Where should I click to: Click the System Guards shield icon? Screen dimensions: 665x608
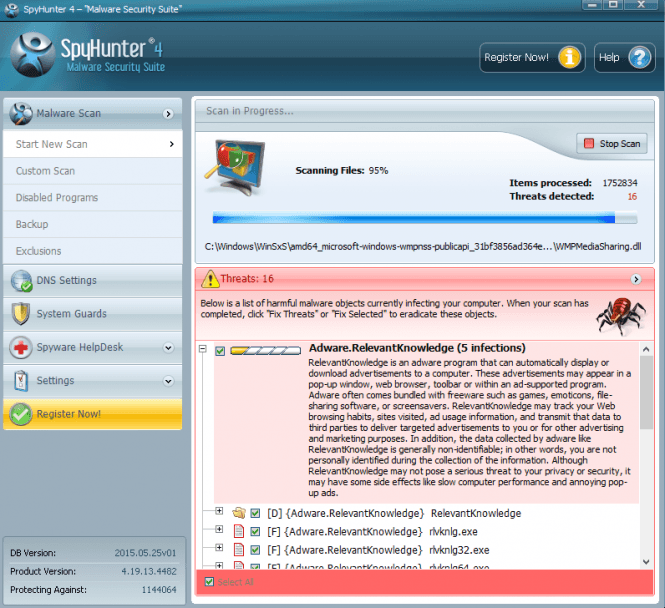pyautogui.click(x=21, y=314)
